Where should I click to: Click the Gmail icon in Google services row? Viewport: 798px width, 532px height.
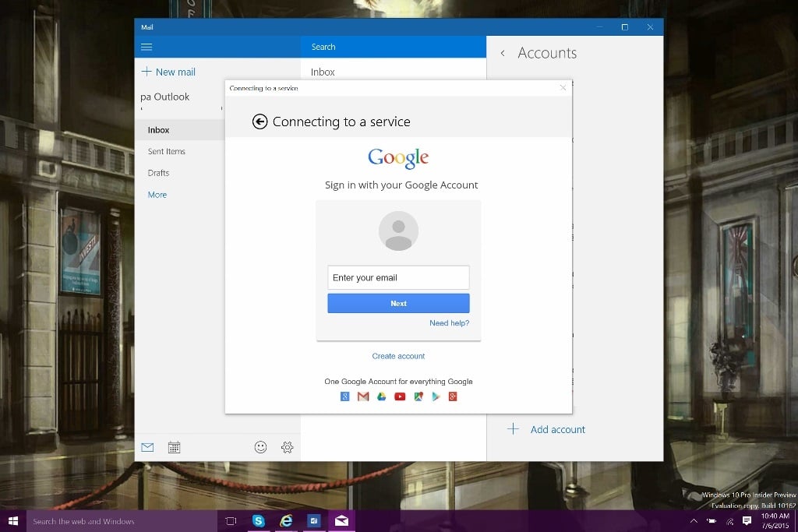(x=363, y=396)
